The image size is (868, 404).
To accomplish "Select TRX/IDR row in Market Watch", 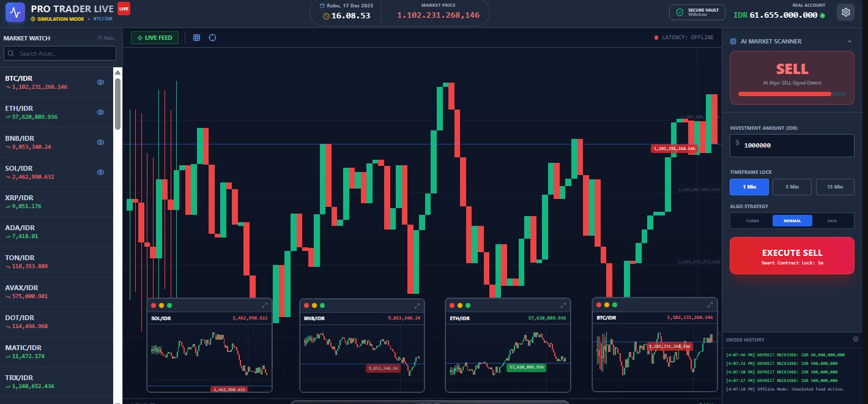I will coord(57,382).
